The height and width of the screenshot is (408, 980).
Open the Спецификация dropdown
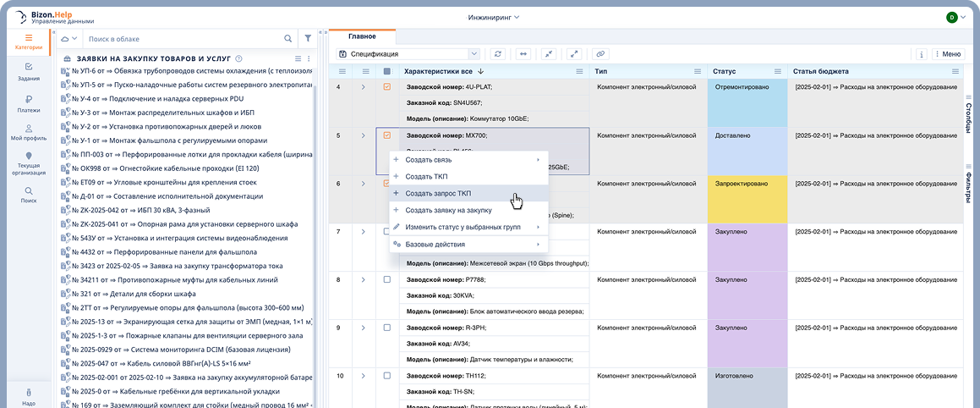click(408, 54)
